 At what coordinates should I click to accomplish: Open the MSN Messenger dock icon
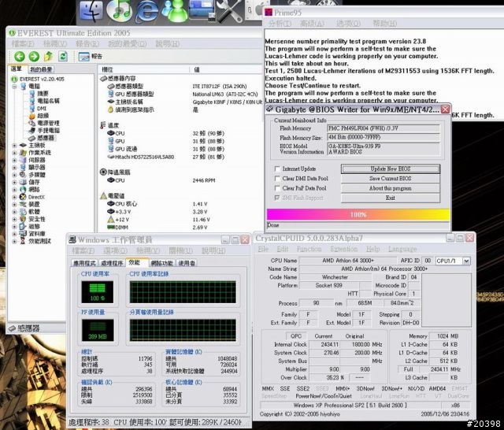[174, 11]
